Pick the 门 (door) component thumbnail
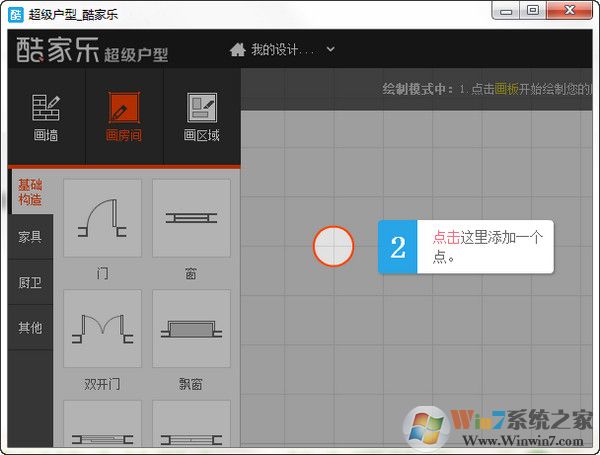 [103, 219]
